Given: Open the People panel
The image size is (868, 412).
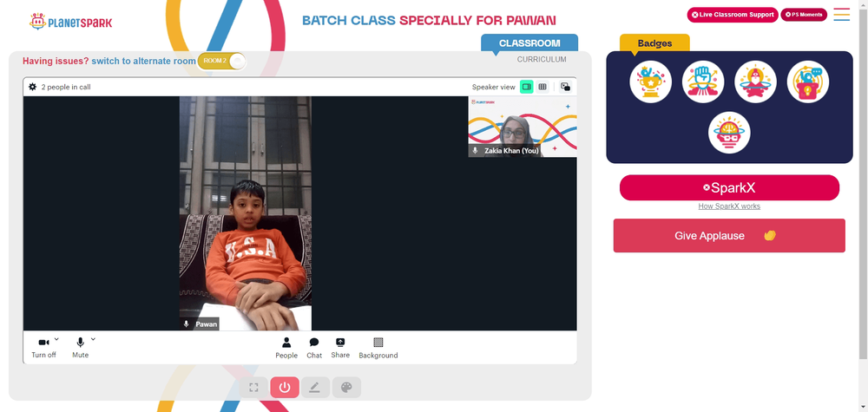Looking at the screenshot, I should [286, 349].
